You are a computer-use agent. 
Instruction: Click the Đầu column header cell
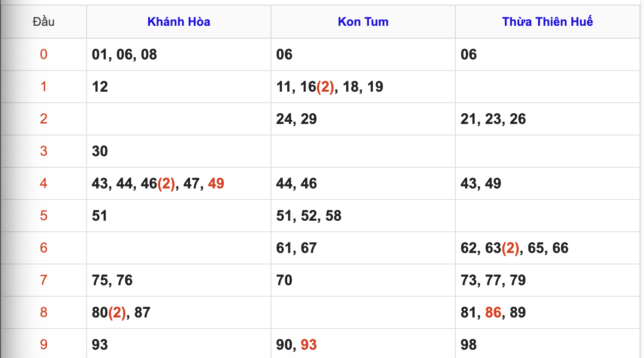pos(43,22)
